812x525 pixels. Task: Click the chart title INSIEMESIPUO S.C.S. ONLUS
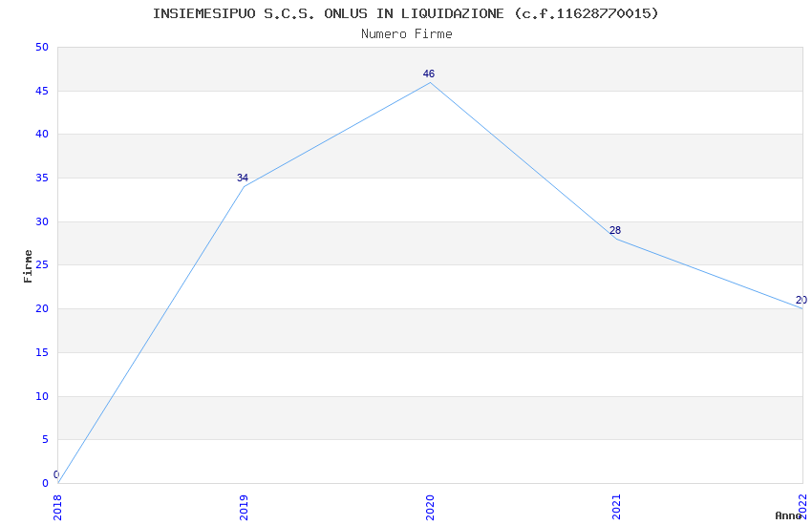[x=405, y=13]
